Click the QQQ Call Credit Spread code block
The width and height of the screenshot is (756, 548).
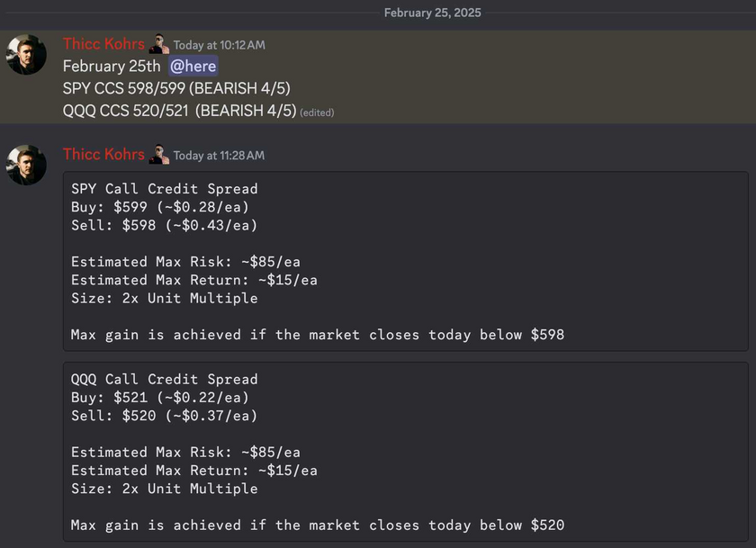[406, 452]
